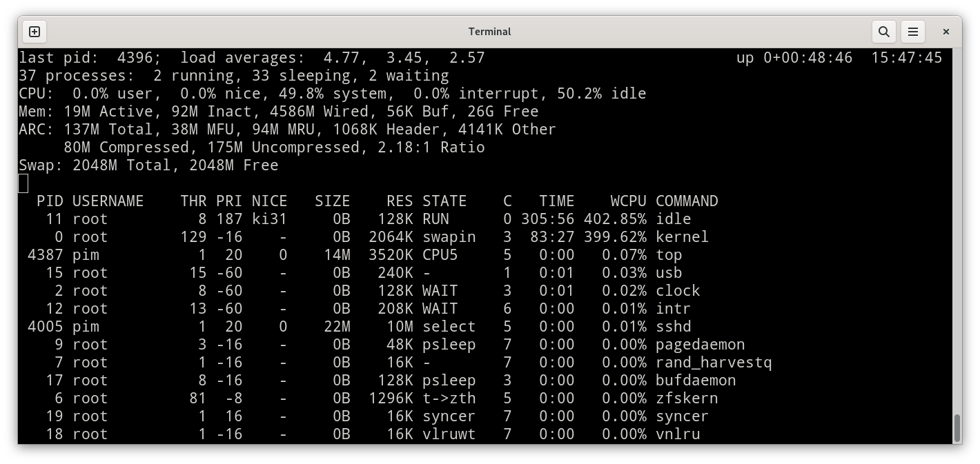This screenshot has width=980, height=464.
Task: Click the pagedaemon process name
Action: click(700, 345)
